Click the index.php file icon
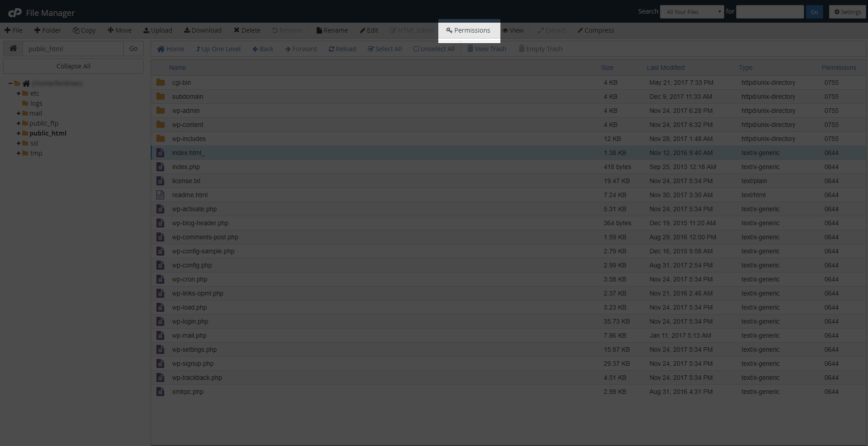868x446 pixels. pos(160,167)
